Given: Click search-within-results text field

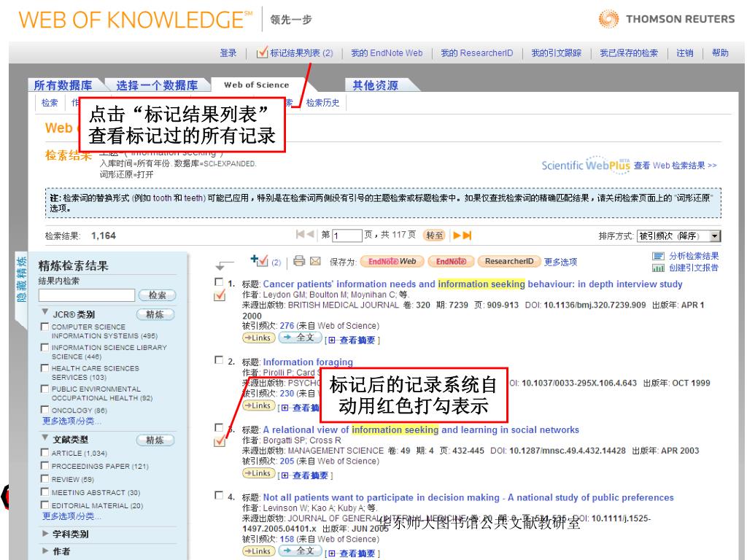Looking at the screenshot, I should [87, 295].
